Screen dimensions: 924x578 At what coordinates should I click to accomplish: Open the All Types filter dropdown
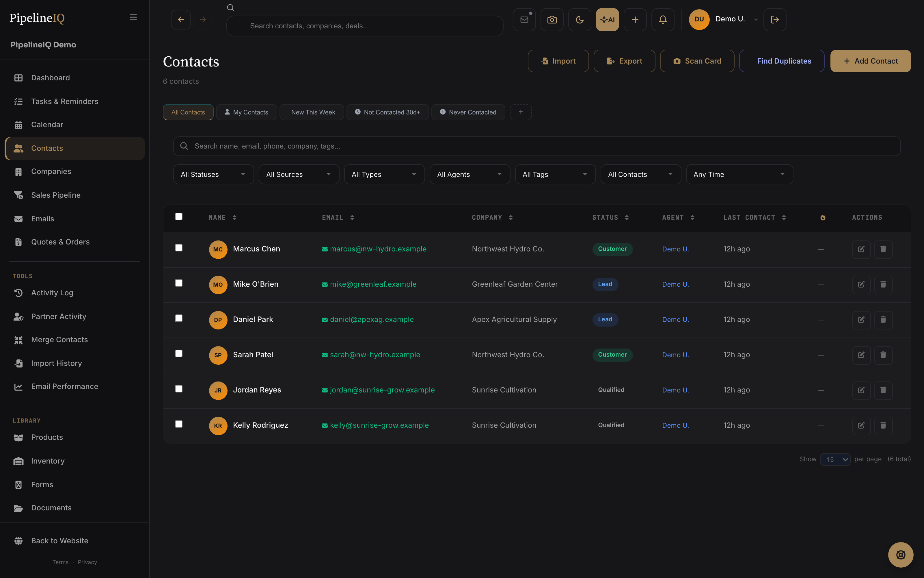(x=385, y=174)
